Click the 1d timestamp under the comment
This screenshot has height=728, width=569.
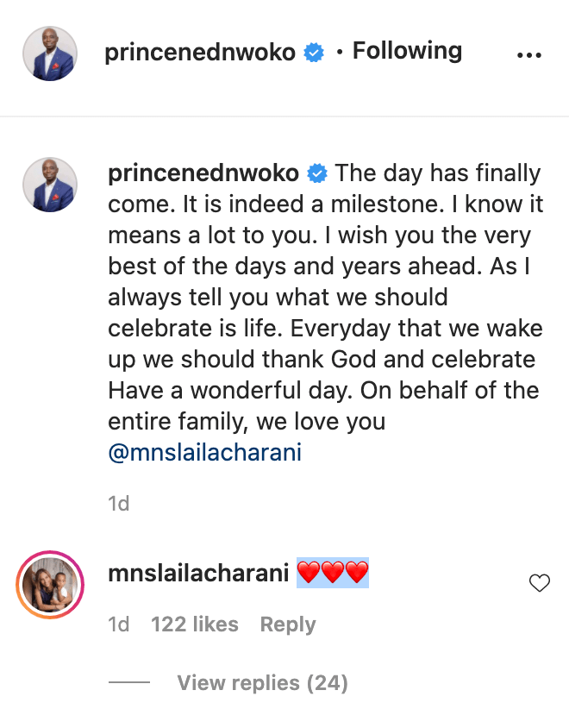click(118, 624)
